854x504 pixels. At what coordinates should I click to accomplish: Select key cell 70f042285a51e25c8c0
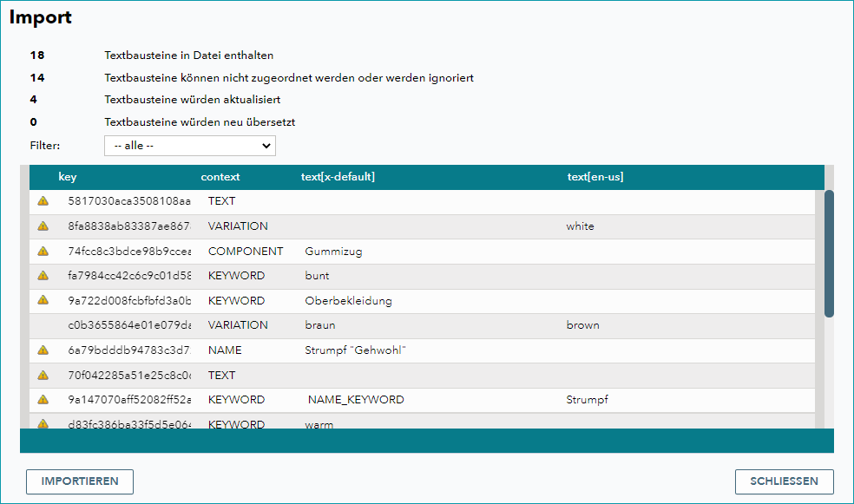click(x=129, y=375)
